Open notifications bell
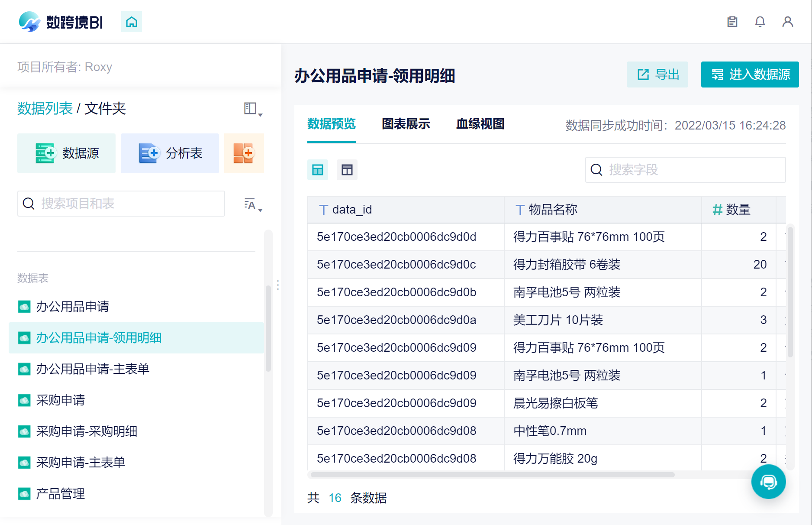The image size is (812, 525). (760, 22)
